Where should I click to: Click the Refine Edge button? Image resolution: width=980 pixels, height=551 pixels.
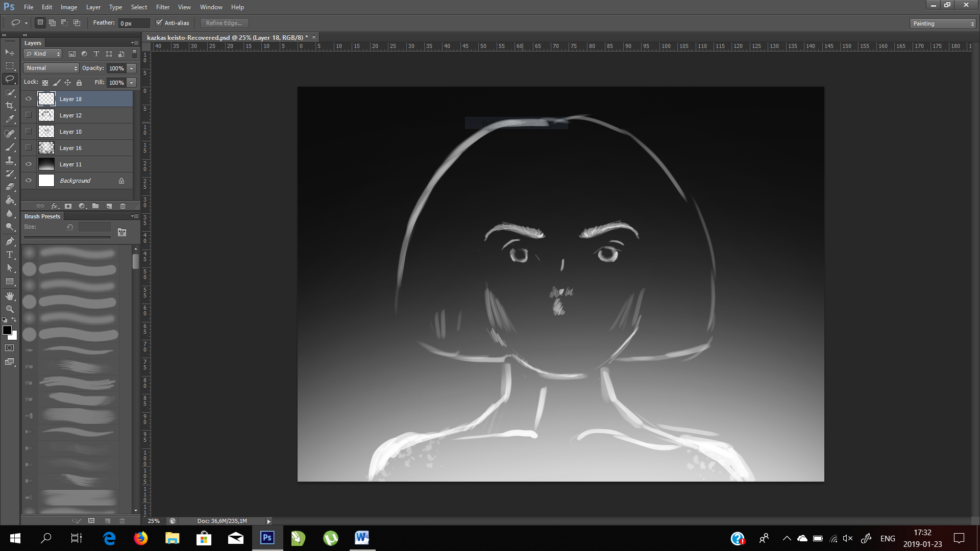pyautogui.click(x=224, y=23)
